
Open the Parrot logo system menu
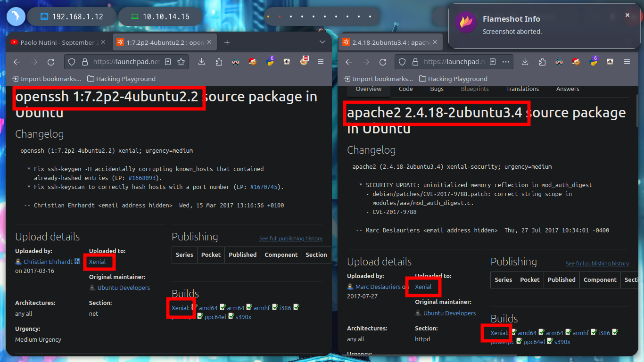point(16,16)
